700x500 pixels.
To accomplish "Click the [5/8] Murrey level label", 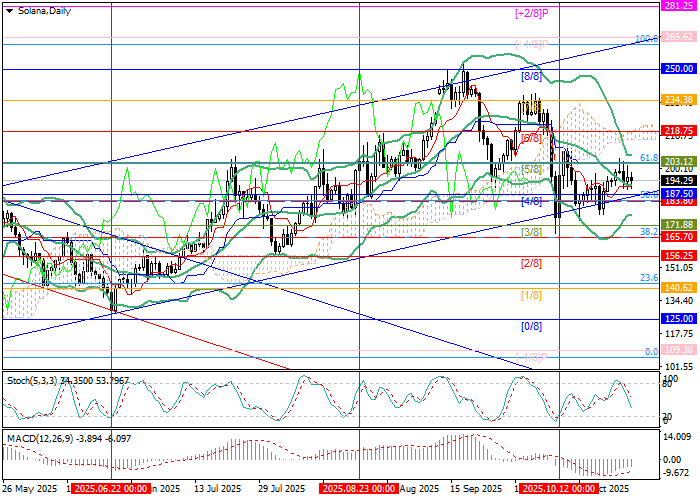I will [x=531, y=170].
